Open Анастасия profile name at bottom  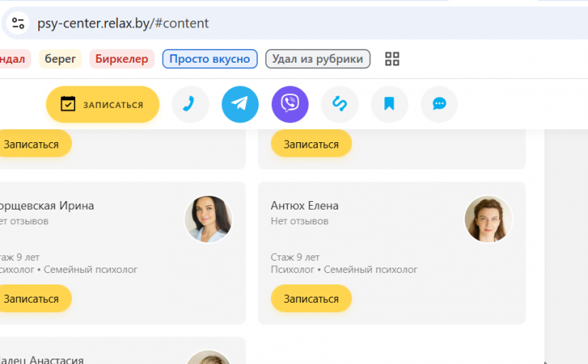(x=41, y=360)
